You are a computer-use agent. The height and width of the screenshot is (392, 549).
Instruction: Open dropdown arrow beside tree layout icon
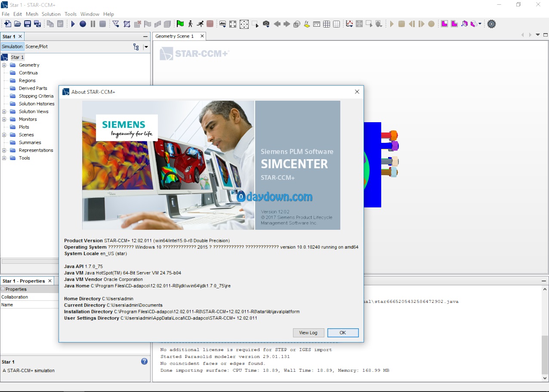(146, 46)
